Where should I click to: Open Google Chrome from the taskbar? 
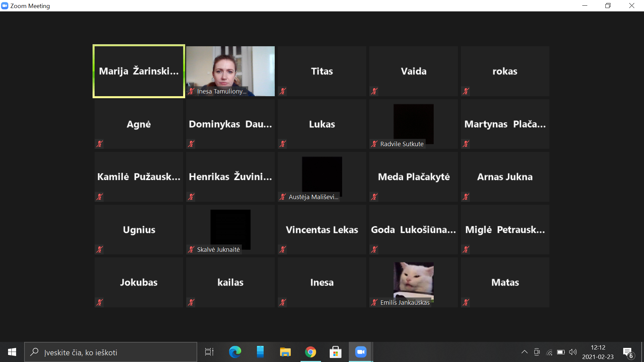point(310,352)
